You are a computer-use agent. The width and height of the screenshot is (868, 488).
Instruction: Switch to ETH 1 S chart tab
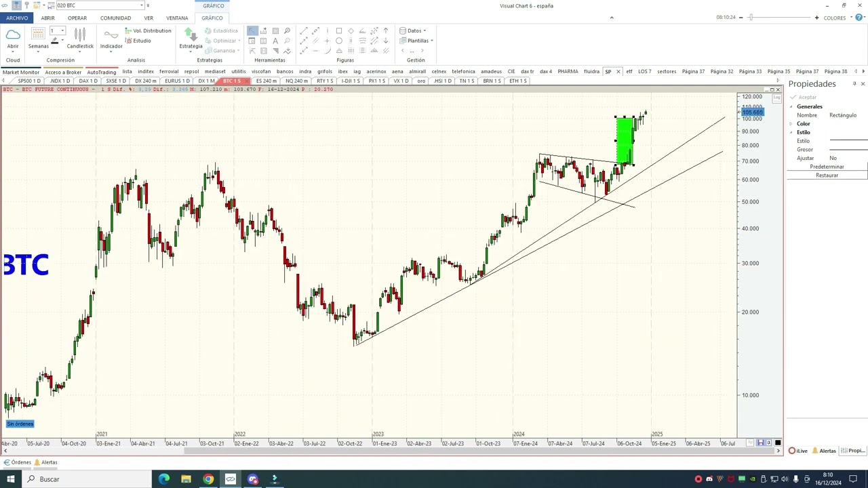point(517,81)
